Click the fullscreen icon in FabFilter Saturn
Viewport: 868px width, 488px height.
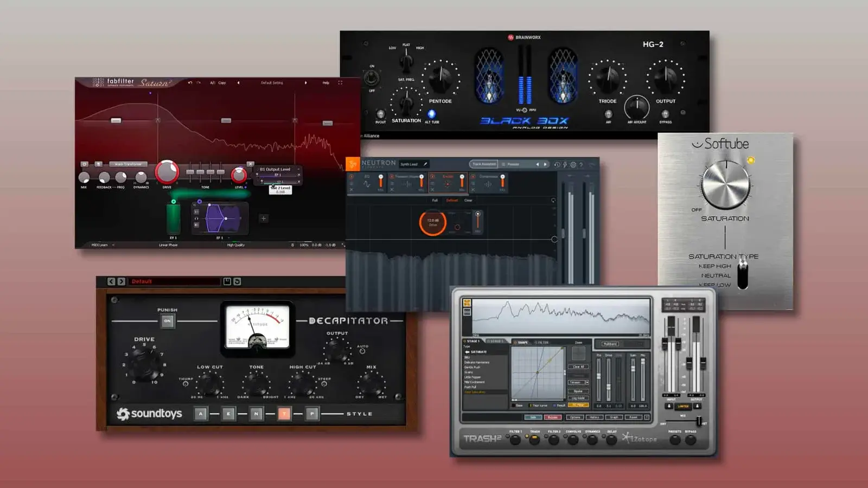pos(340,83)
